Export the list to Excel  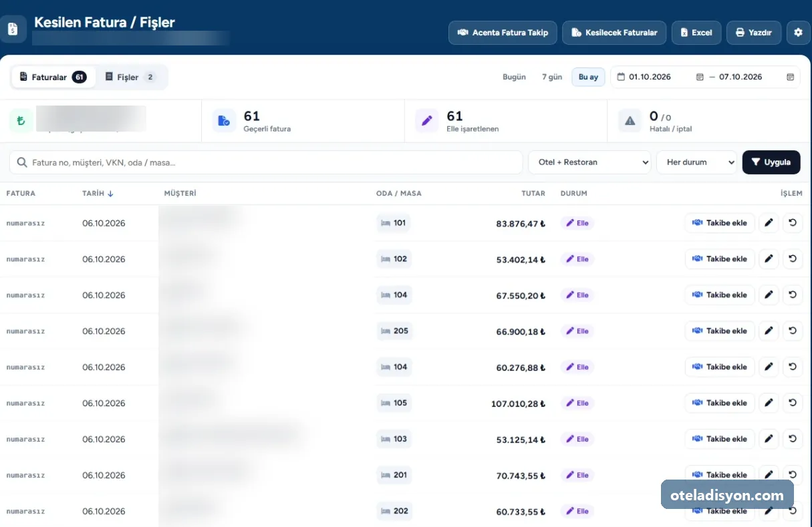pos(696,33)
